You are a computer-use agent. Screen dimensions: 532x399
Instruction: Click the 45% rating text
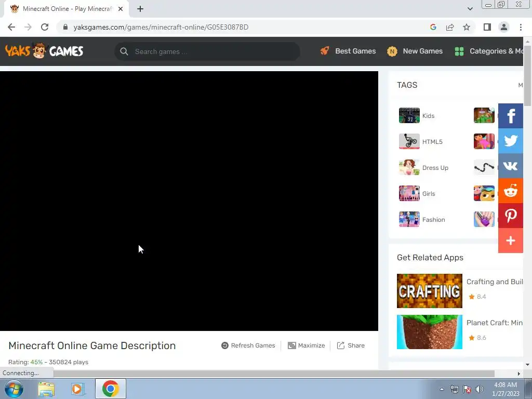(37, 362)
